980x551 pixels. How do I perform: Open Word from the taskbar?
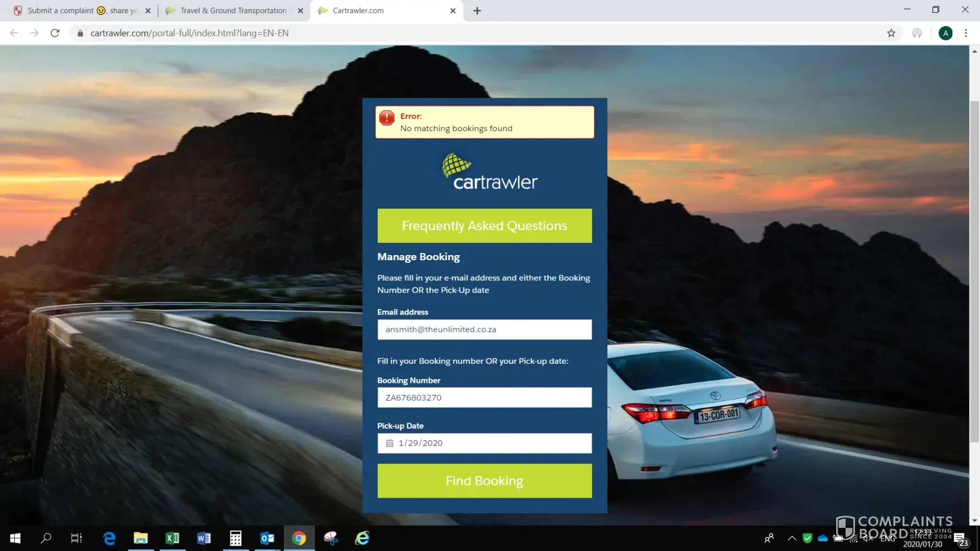tap(204, 538)
